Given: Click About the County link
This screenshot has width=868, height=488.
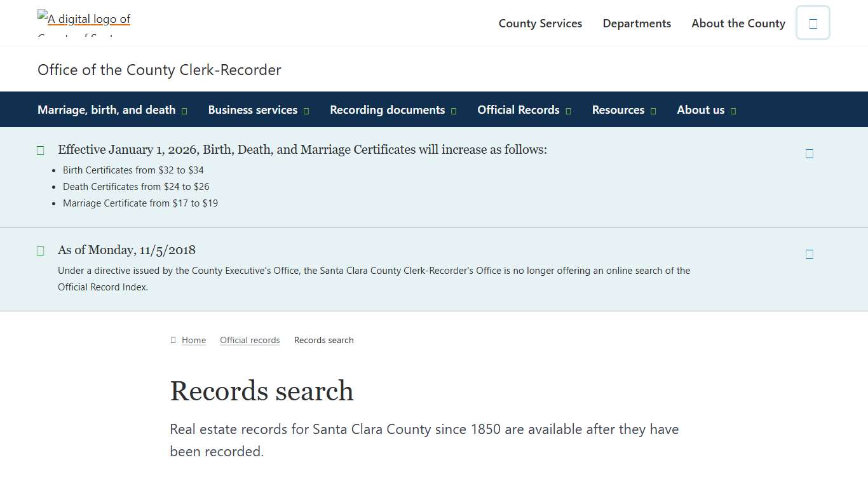Looking at the screenshot, I should [738, 23].
